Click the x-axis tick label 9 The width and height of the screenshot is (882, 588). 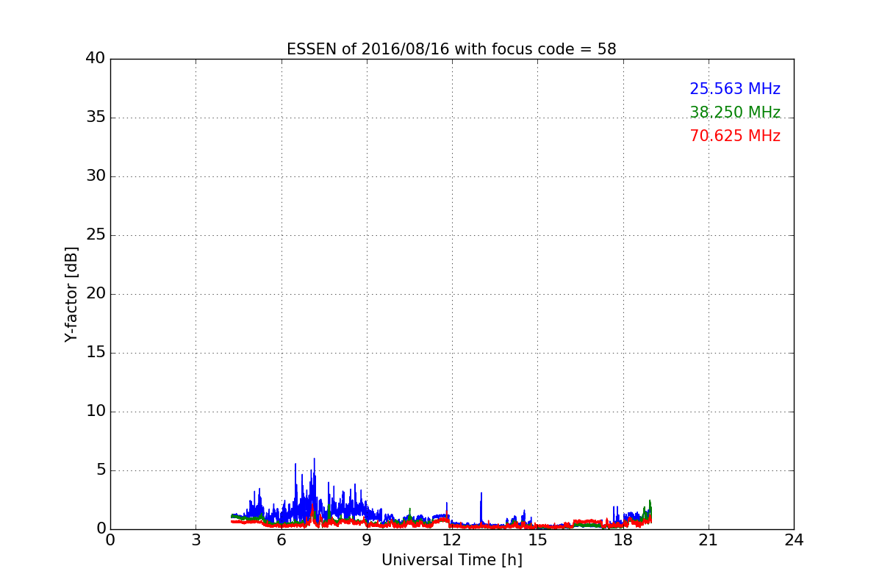tap(367, 539)
